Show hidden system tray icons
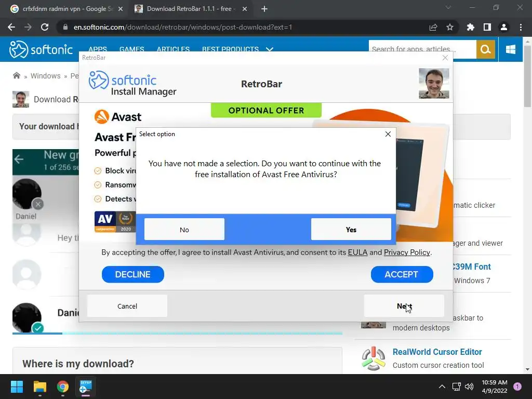The height and width of the screenshot is (399, 532). pos(442,387)
